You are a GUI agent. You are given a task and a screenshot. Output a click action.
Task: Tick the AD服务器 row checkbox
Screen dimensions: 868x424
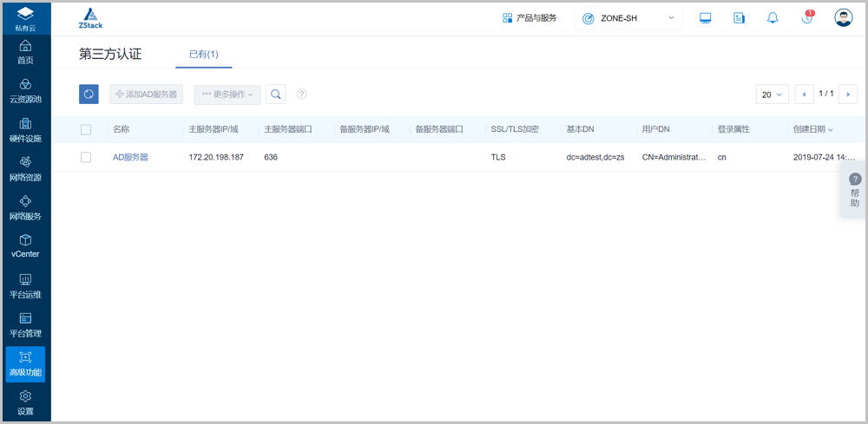pos(86,157)
